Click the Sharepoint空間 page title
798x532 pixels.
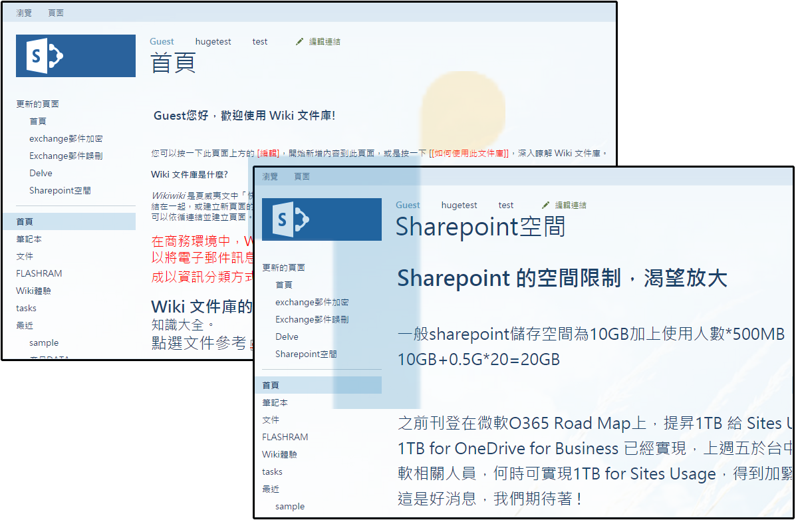click(x=481, y=227)
